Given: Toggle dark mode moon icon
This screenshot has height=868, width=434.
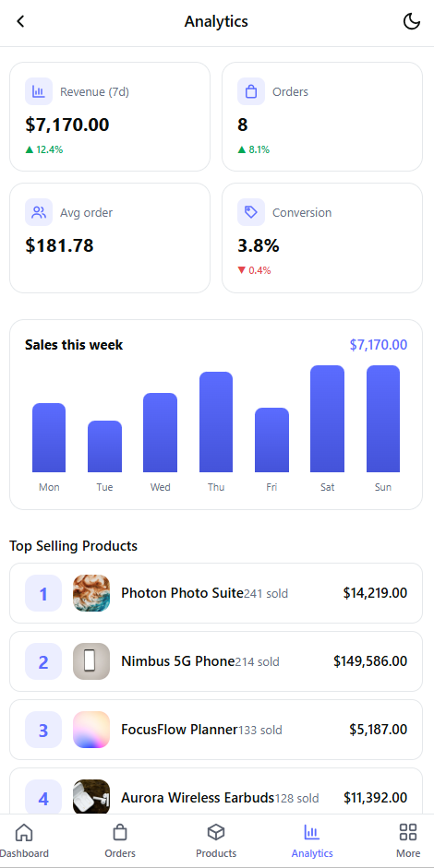Looking at the screenshot, I should (x=411, y=21).
